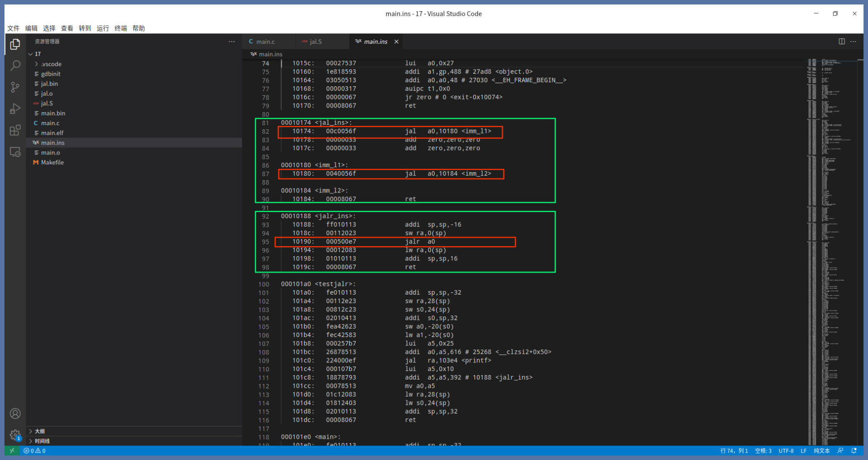Open the Explorer view in activity bar
The width and height of the screenshot is (868, 460).
pos(15,44)
